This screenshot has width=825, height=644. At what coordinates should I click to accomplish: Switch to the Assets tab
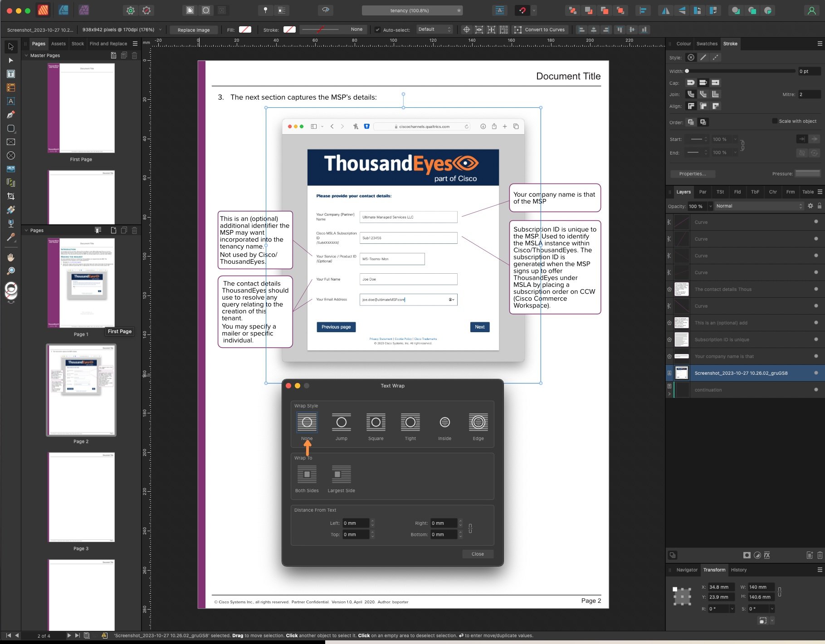click(x=59, y=44)
